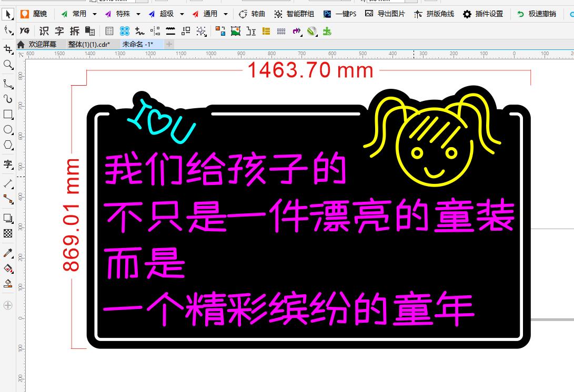The width and height of the screenshot is (574, 392).
Task: Click the 极速撤销 quick undo button
Action: click(537, 14)
